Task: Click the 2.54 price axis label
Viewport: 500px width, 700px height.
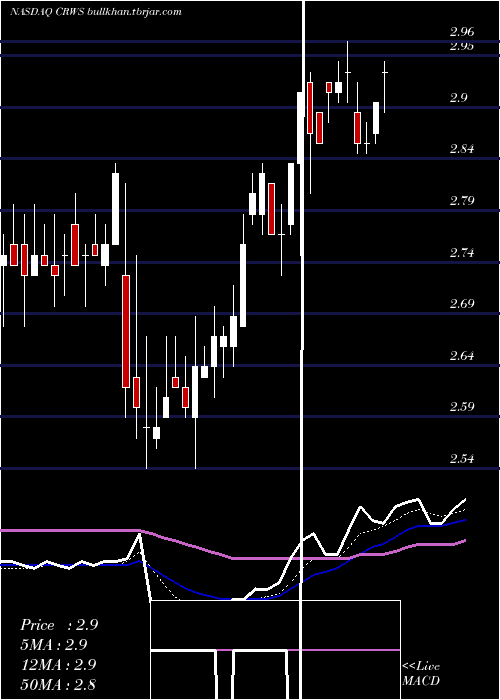Action: (x=462, y=458)
